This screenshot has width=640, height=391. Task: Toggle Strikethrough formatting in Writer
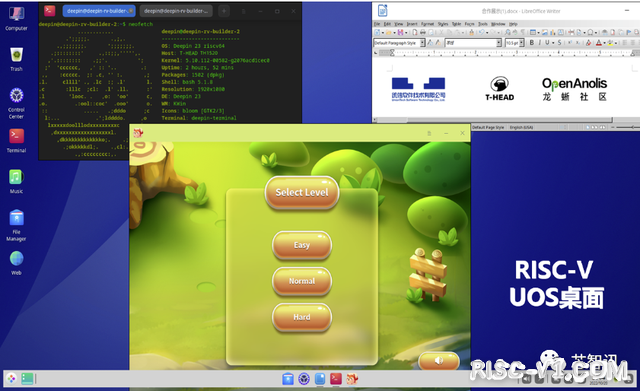click(560, 43)
